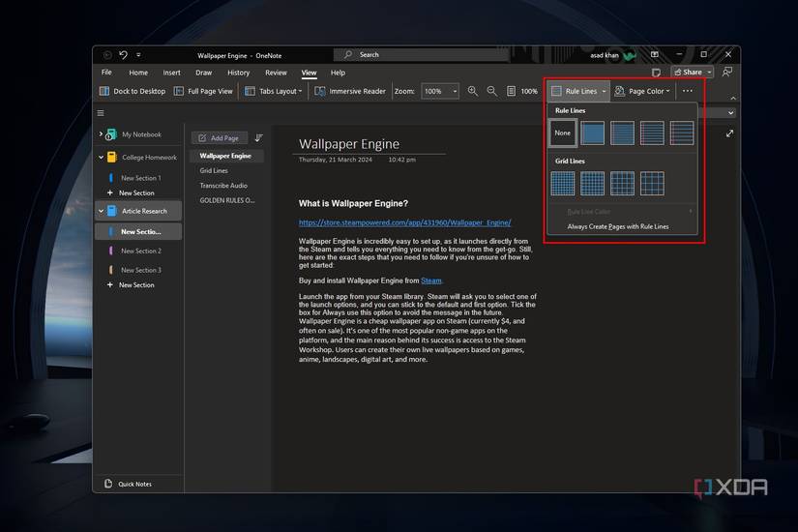Viewport: 798px width, 532px height.
Task: Collapse the Article Research notebook
Action: click(101, 211)
